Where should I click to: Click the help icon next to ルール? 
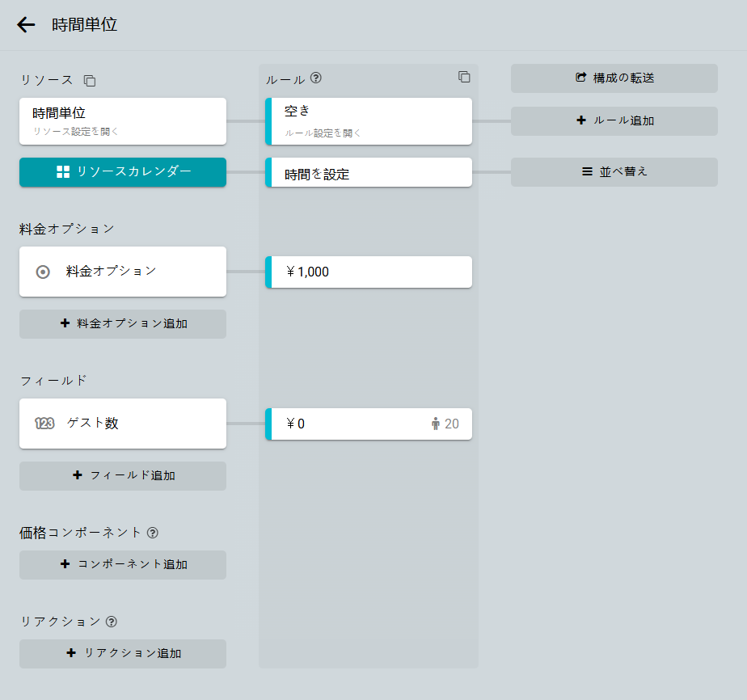click(x=316, y=78)
